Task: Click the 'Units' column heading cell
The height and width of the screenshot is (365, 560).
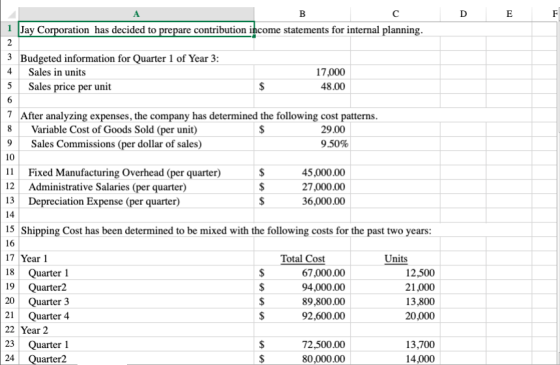Action: (395, 258)
